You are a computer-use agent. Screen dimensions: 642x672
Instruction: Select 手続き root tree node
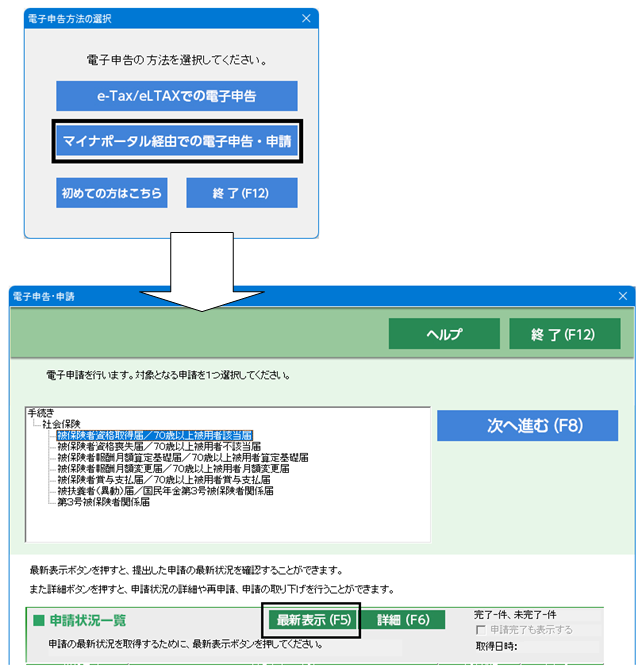coord(41,413)
